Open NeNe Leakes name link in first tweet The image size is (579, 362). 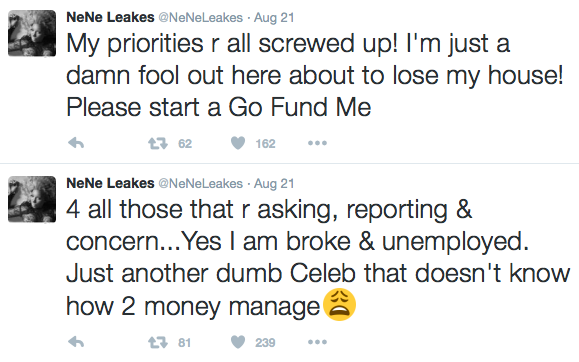110,17
